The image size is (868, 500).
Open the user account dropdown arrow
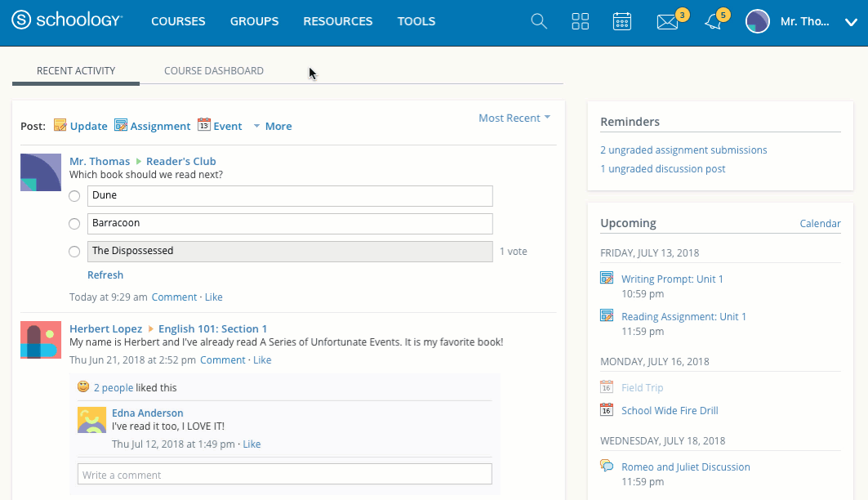(x=850, y=22)
